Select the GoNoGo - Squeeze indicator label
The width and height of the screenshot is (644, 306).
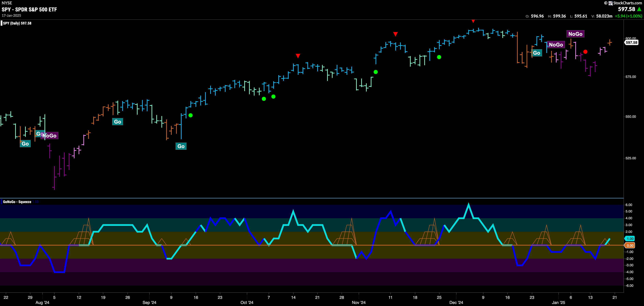pos(17,202)
